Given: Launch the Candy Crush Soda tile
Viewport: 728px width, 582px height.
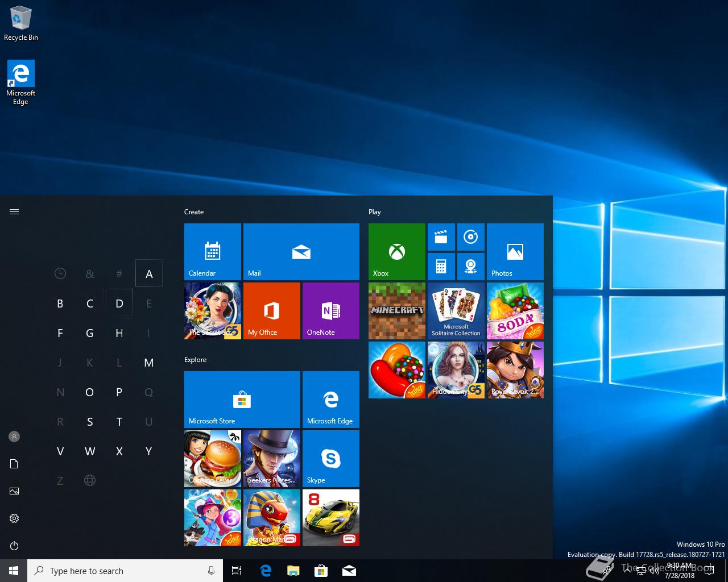Looking at the screenshot, I should (515, 311).
